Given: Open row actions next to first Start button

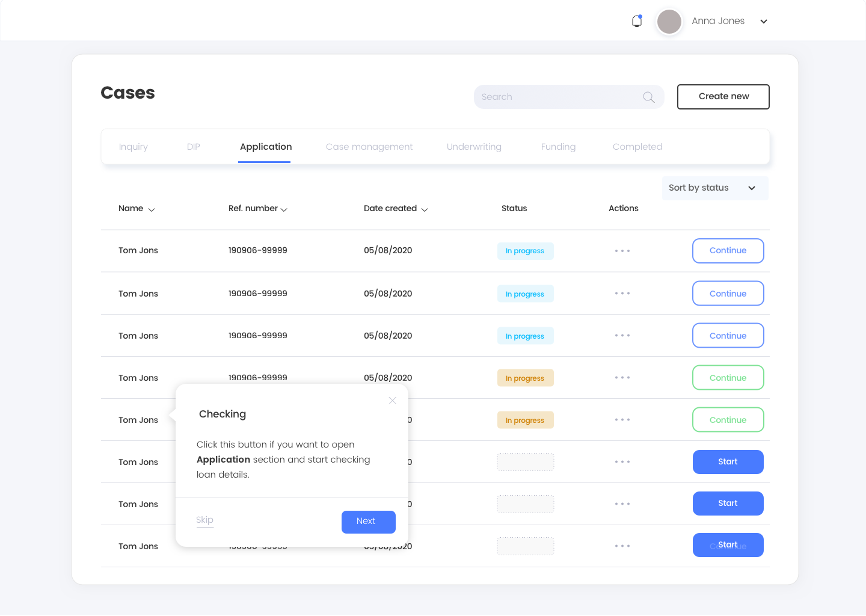Looking at the screenshot, I should tap(622, 461).
